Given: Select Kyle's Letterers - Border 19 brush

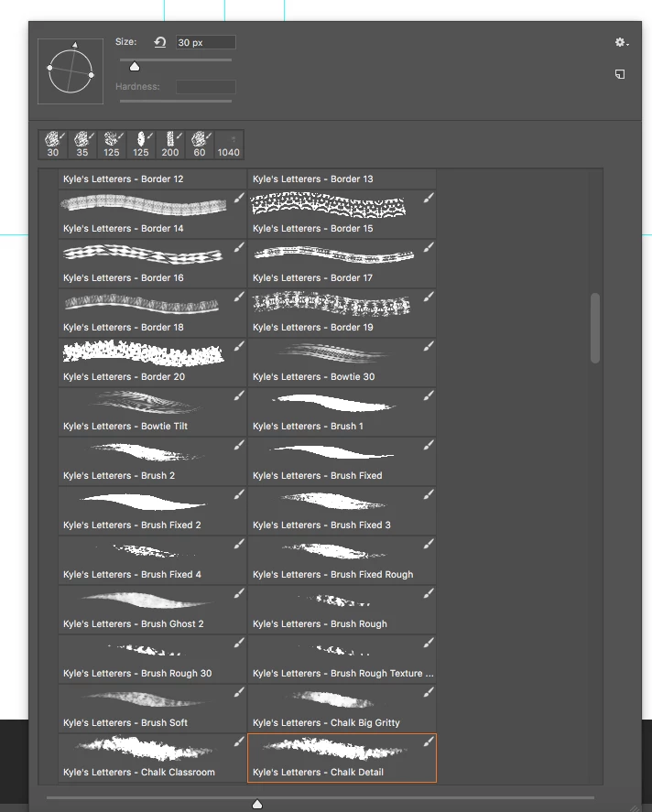Looking at the screenshot, I should tap(342, 313).
